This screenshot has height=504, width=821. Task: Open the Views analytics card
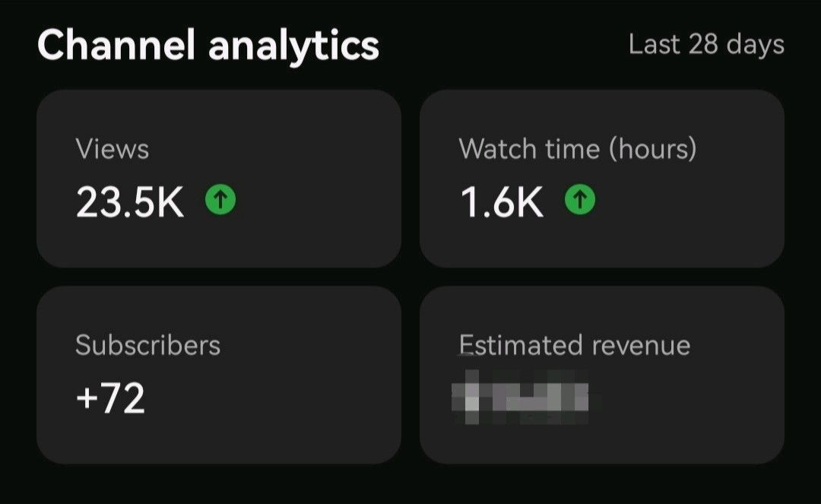219,179
